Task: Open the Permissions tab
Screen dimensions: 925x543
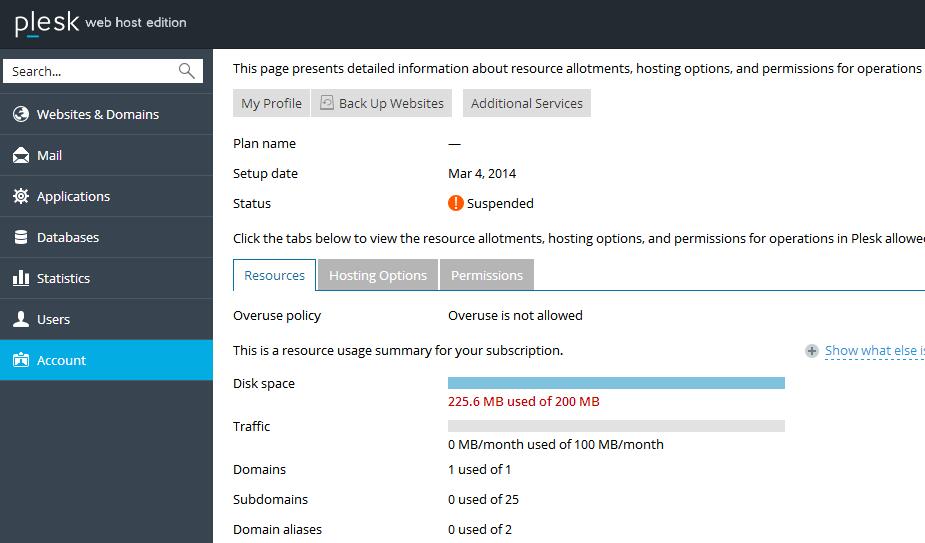Action: [486, 275]
